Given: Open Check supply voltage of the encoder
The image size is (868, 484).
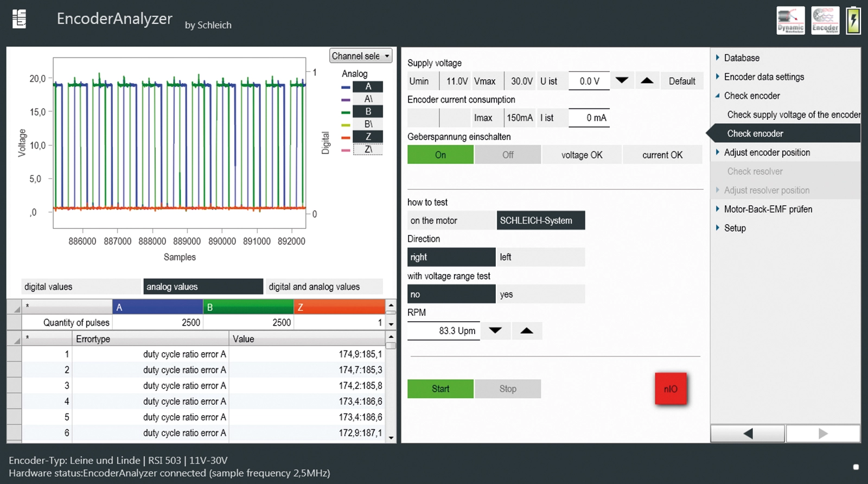Looking at the screenshot, I should pyautogui.click(x=793, y=115).
